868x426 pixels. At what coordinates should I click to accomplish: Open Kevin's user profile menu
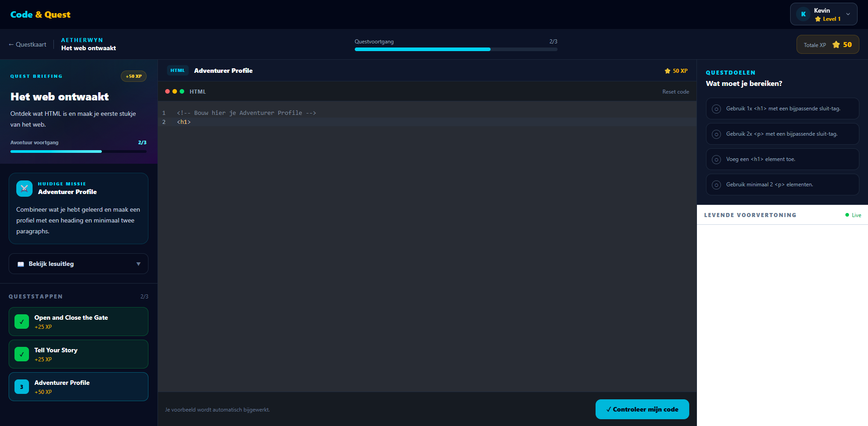823,14
